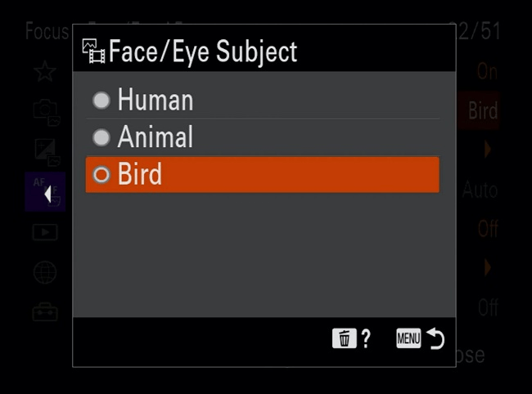Expand the right arrow between the Off values
532x394 pixels.
pos(489,267)
